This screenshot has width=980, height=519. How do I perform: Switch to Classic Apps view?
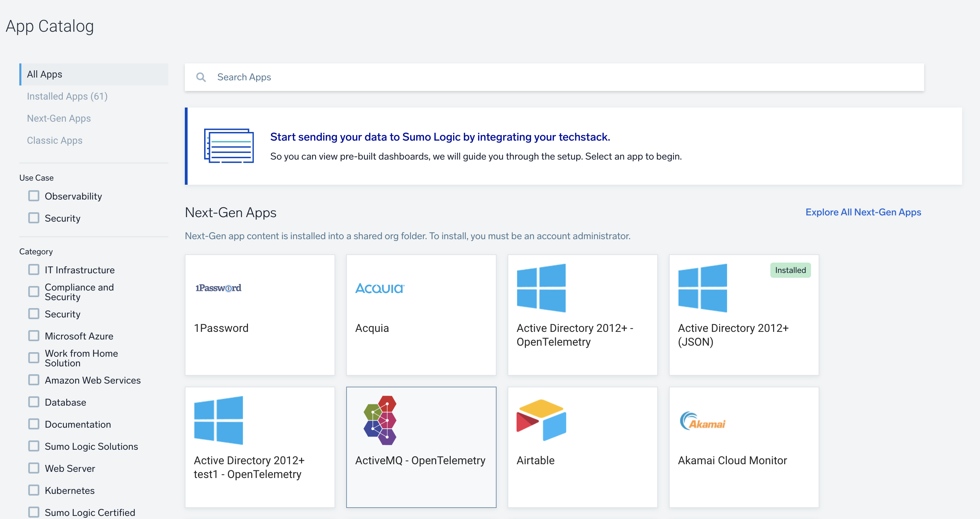click(x=54, y=140)
